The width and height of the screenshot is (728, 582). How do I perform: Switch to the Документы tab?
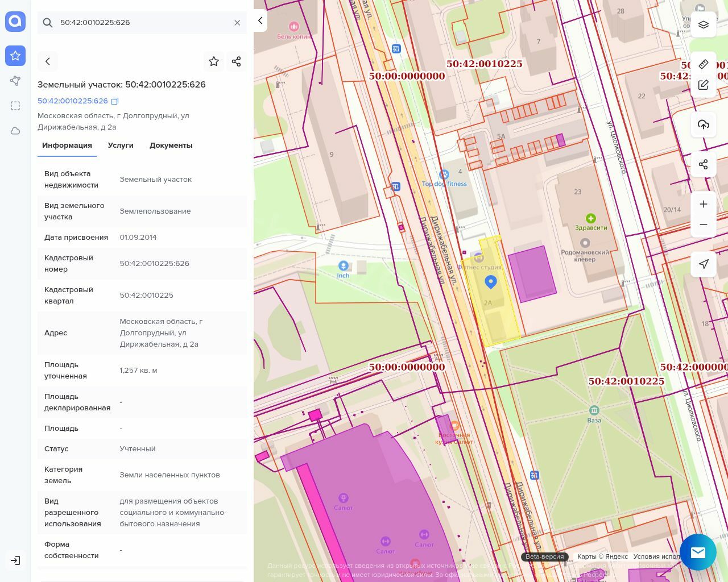tap(171, 145)
